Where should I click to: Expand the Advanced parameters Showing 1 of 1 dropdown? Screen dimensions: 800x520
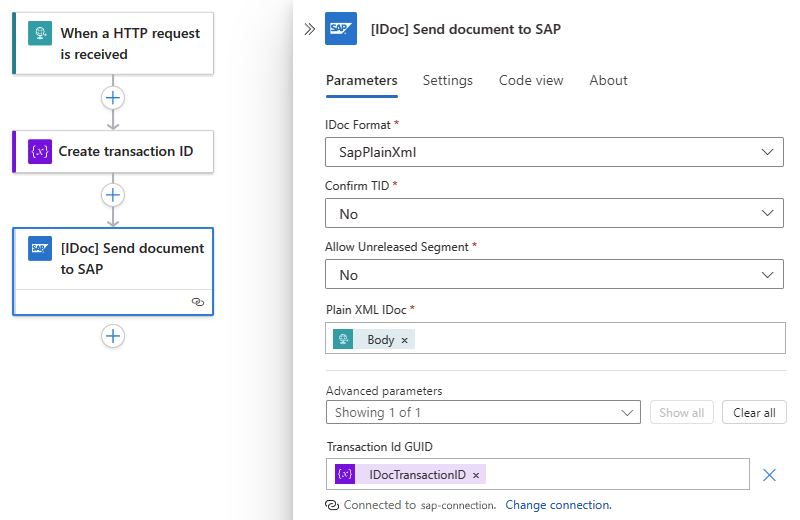[x=483, y=412]
